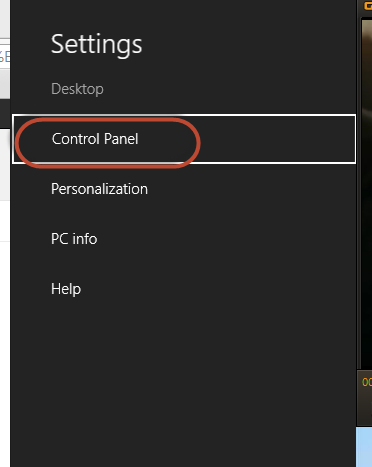The height and width of the screenshot is (467, 372).
Task: Open the Personalization settings entry
Action: (99, 189)
